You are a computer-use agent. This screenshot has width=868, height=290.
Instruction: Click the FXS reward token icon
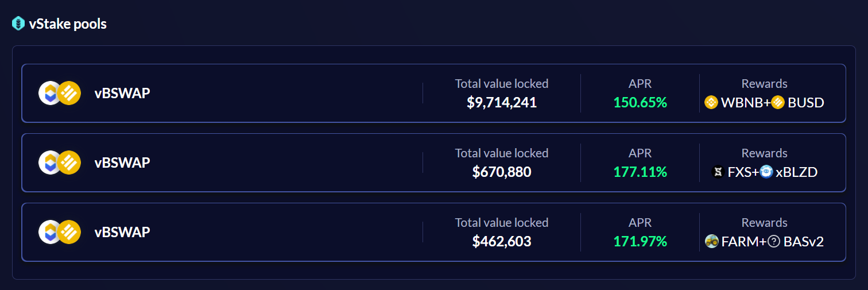718,172
